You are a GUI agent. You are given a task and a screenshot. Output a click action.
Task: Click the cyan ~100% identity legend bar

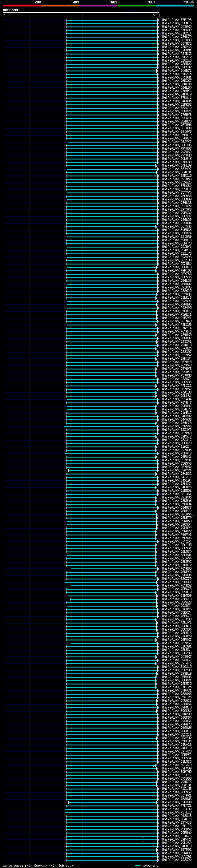point(175,6)
